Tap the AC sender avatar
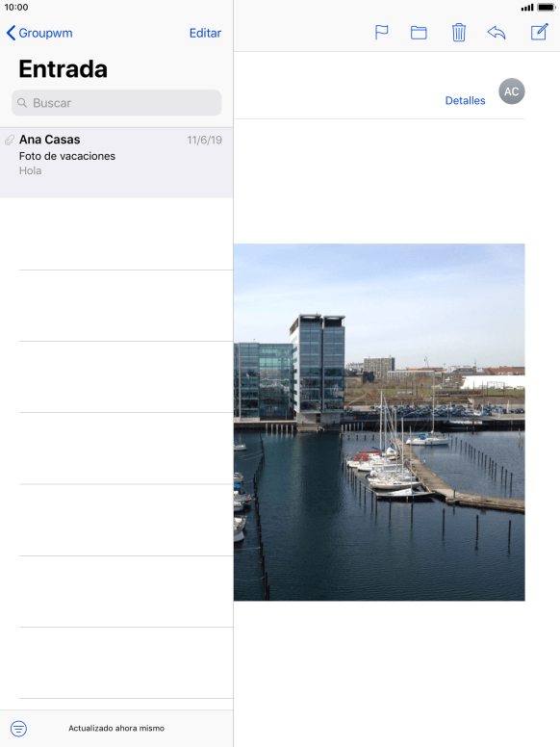 pos(512,91)
